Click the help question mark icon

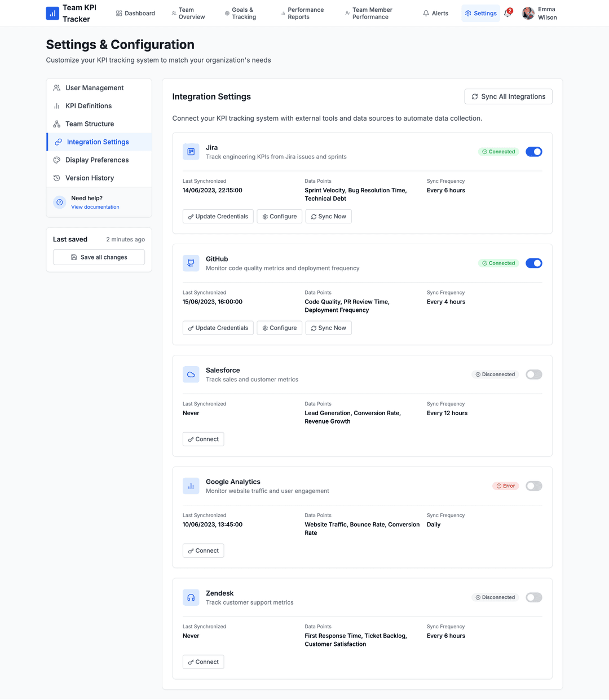(59, 202)
